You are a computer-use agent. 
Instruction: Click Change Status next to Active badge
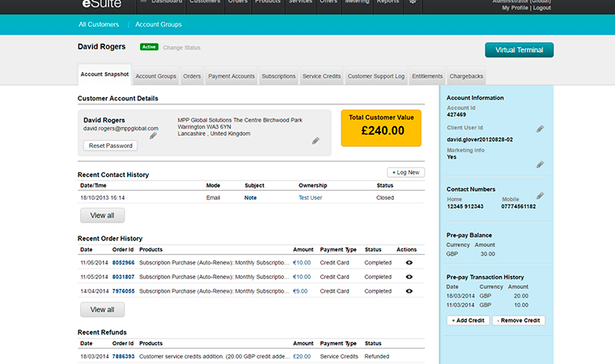point(181,48)
